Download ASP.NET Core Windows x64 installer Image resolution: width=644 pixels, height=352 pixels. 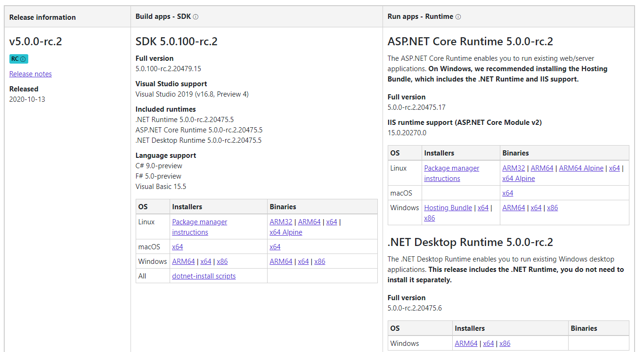point(483,207)
